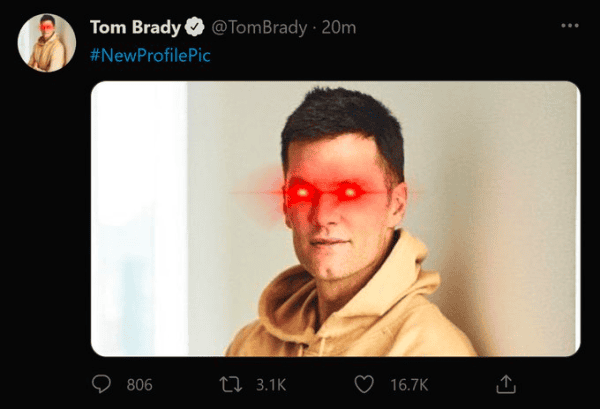Click the 806 replies count
This screenshot has width=600, height=409.
coord(140,385)
